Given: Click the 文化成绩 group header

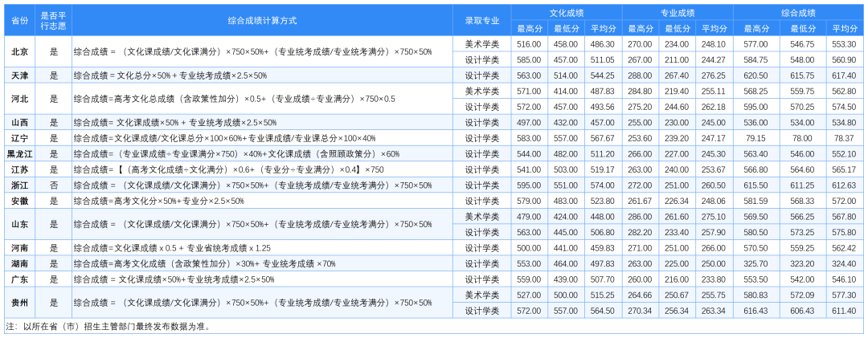Looking at the screenshot, I should click(567, 12).
